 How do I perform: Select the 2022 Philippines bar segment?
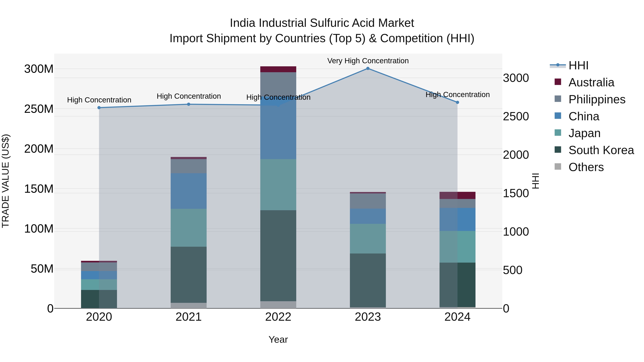point(278,84)
